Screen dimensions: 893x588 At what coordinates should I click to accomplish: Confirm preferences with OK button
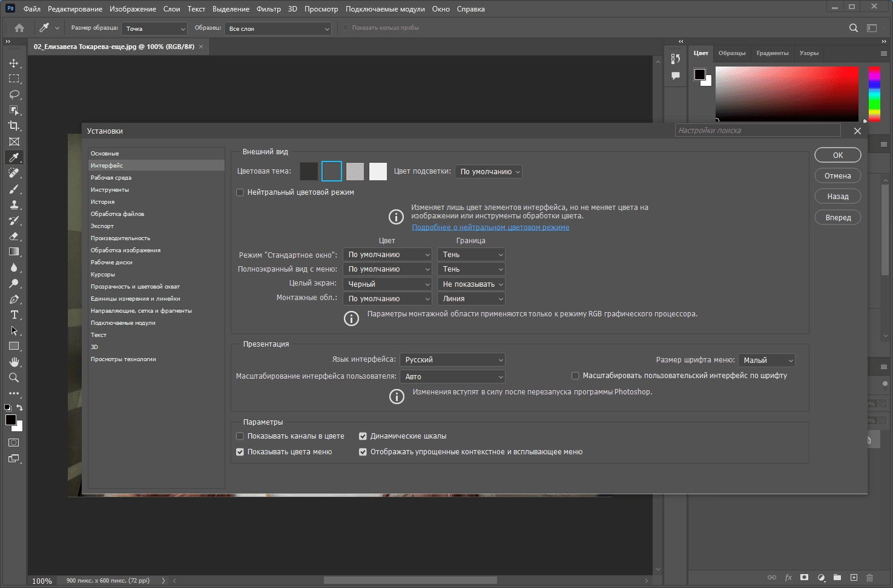[838, 155]
